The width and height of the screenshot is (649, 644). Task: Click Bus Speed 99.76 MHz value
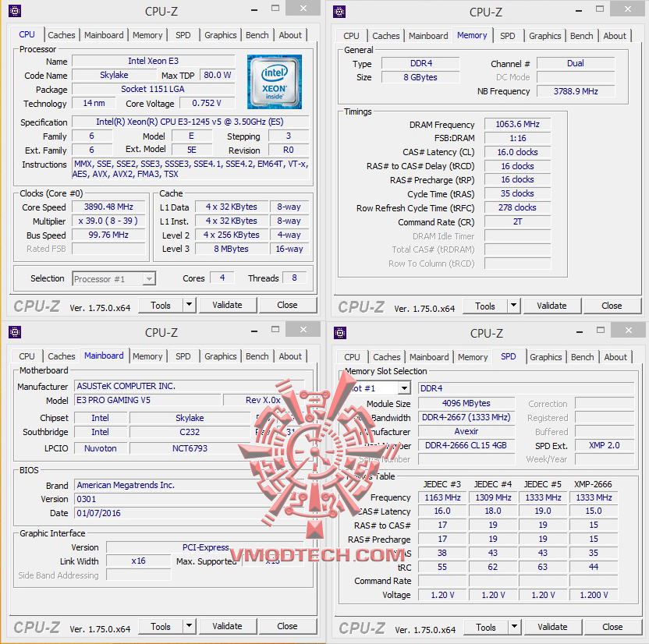(x=109, y=235)
